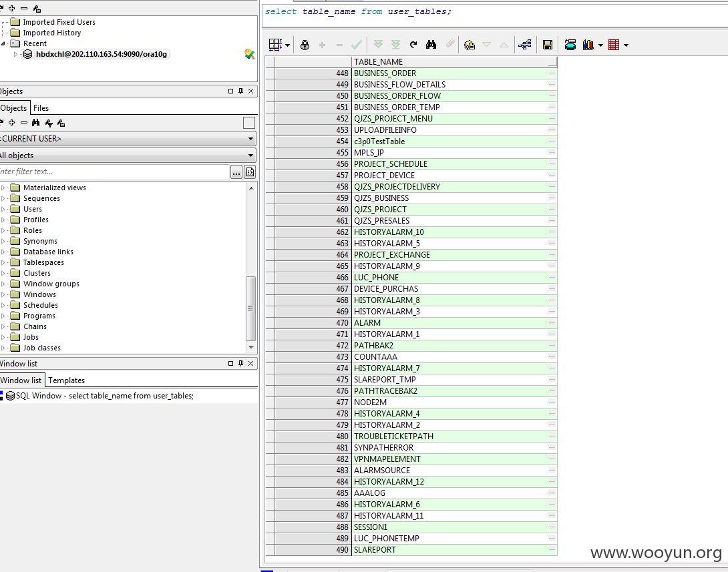Expand the Sequences folder
The width and height of the screenshot is (728, 572).
pos(3,198)
